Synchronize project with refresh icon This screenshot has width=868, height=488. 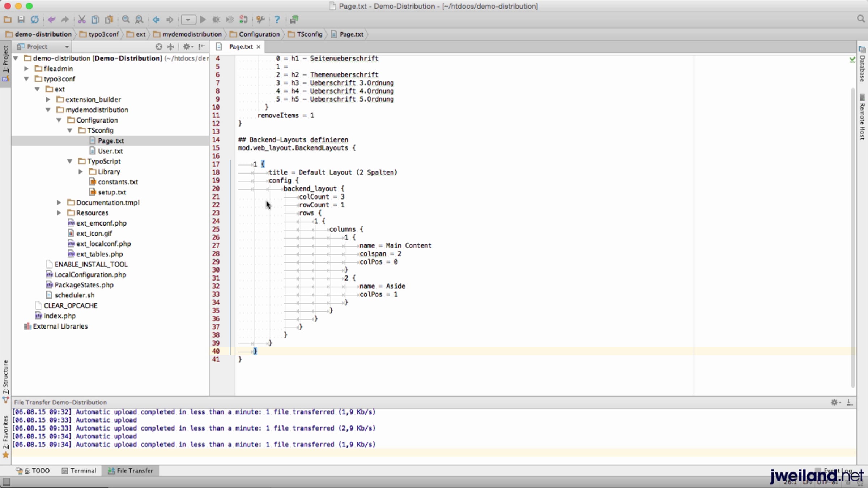35,20
